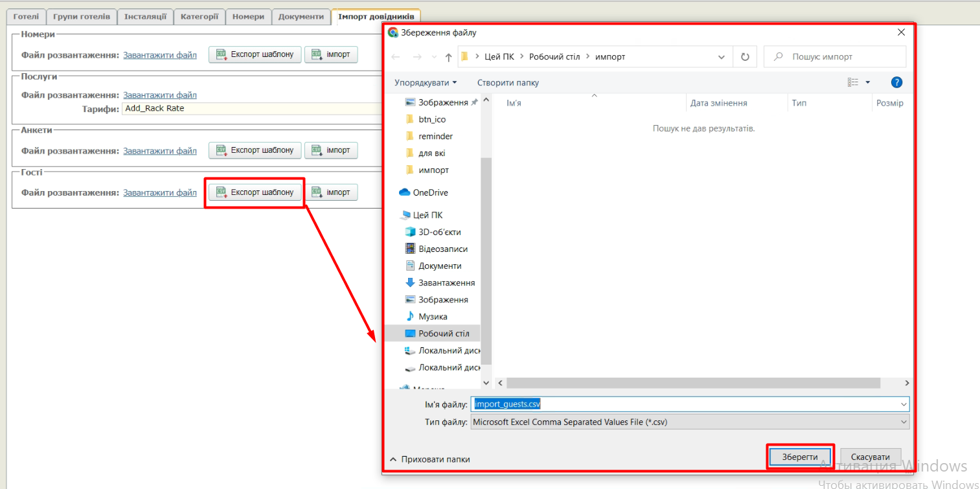
Task: Open 3D-об'єкти folder in sidebar
Action: [x=439, y=232]
